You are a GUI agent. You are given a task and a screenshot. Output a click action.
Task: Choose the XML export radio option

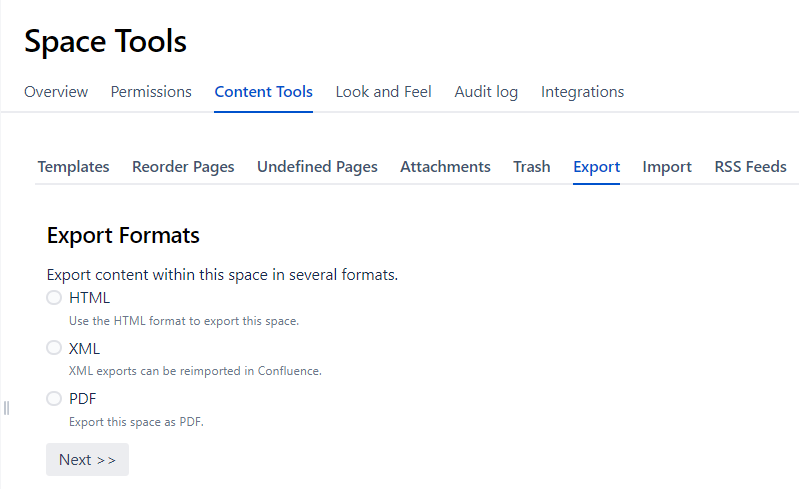click(54, 348)
